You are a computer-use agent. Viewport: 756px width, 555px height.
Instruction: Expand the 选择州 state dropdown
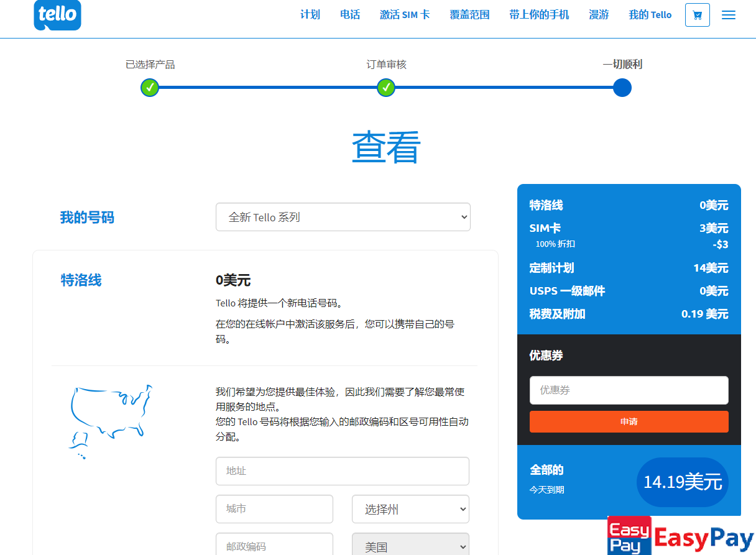[410, 509]
